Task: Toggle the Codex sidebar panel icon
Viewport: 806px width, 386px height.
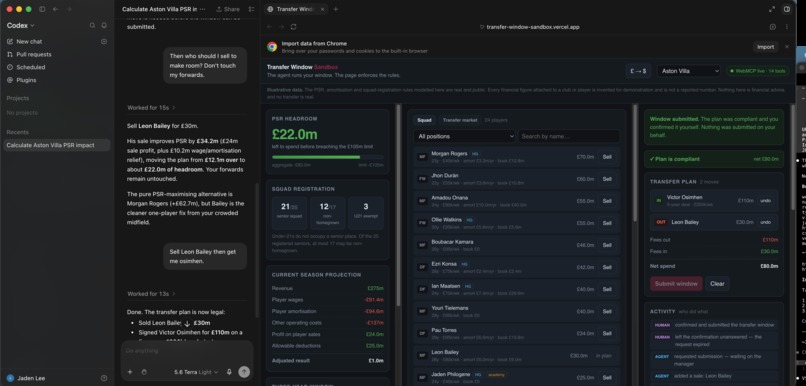Action: pos(42,9)
